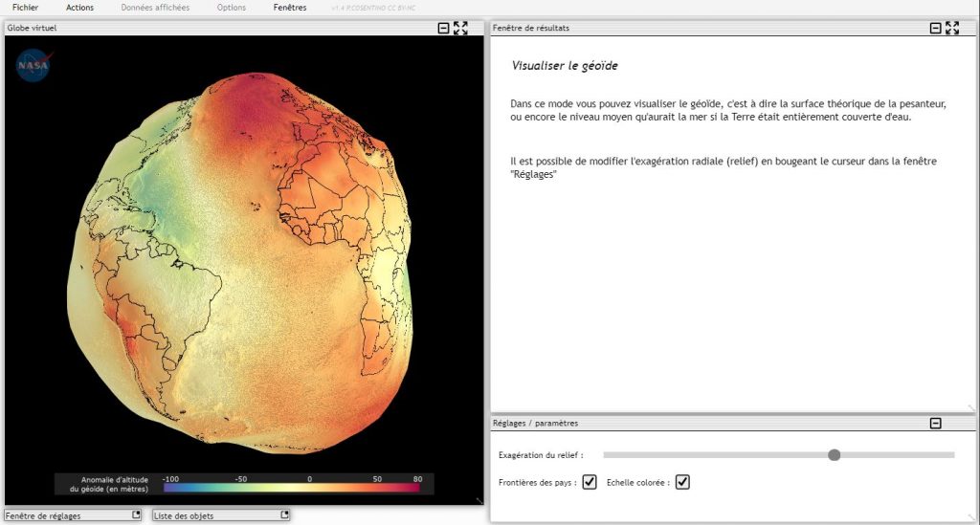Collapse the Fenêtre de résultats panel
The height and width of the screenshot is (525, 980).
[935, 29]
